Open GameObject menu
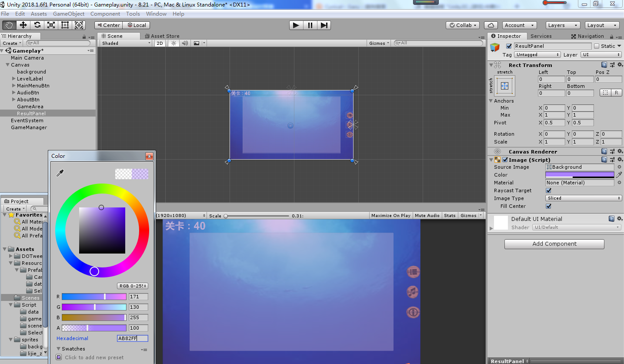This screenshot has width=624, height=364. pyautogui.click(x=69, y=14)
